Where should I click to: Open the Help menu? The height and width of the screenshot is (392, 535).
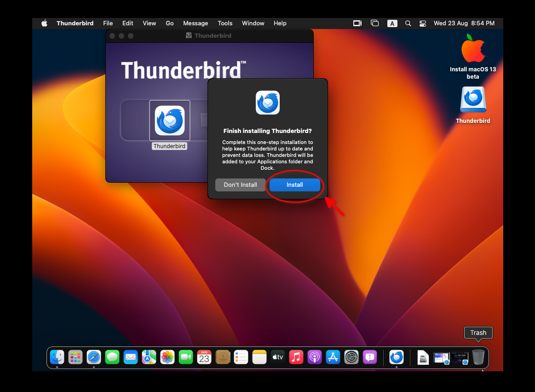pos(280,23)
